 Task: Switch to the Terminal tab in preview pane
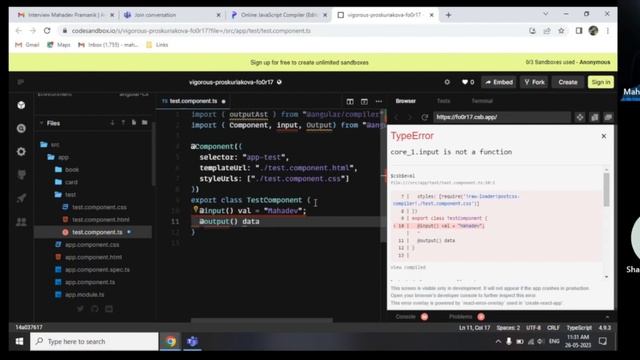coord(482,101)
